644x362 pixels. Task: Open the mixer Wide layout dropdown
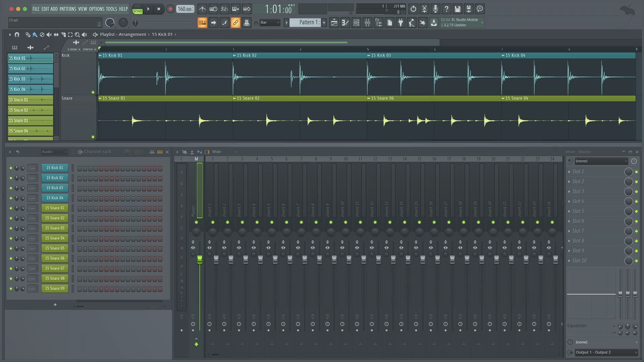coord(224,152)
